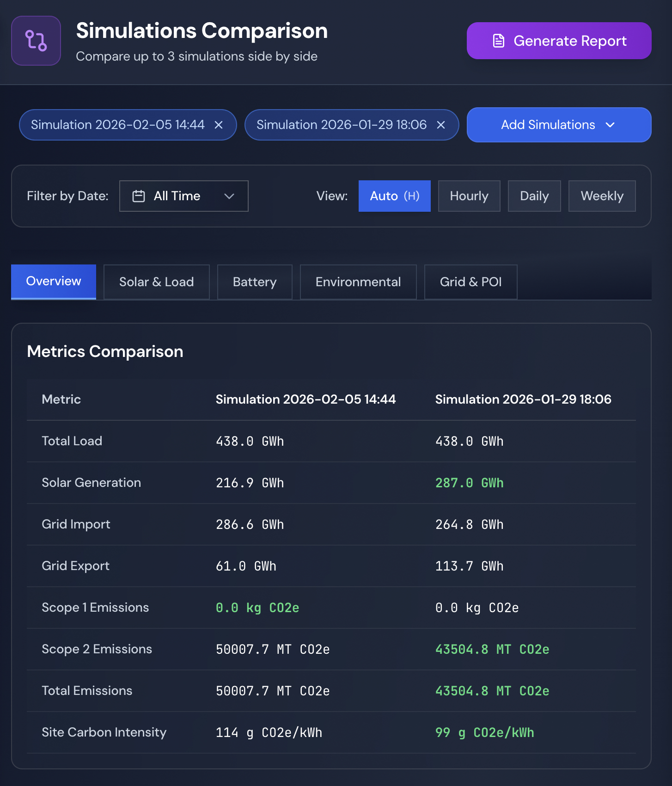Expand the Add Simulations chevron

coord(610,125)
